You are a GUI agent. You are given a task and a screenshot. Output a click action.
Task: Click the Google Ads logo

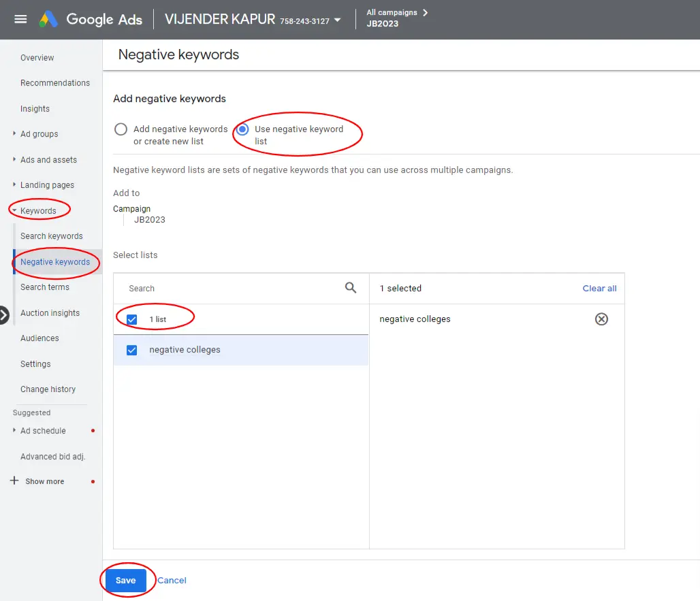click(x=91, y=19)
